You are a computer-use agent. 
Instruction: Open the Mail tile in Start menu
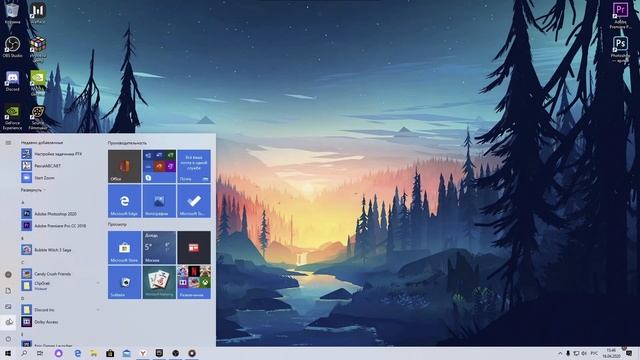tap(194, 166)
